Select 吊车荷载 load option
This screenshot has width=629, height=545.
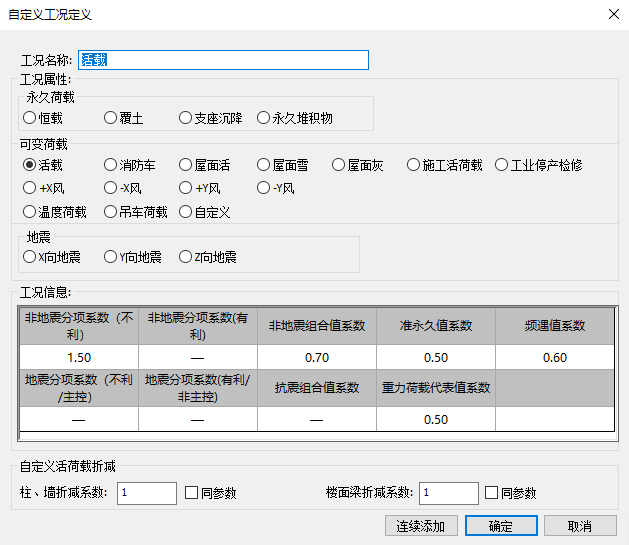click(x=111, y=212)
